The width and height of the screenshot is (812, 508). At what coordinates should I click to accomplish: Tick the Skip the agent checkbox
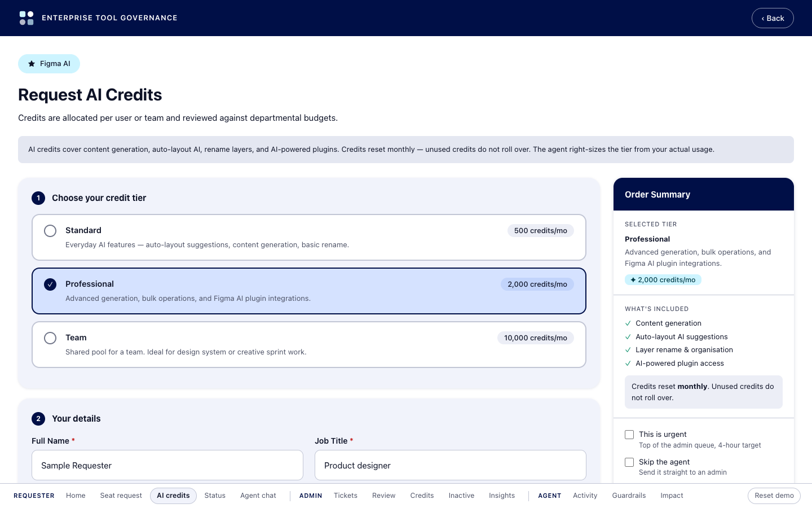click(x=629, y=462)
